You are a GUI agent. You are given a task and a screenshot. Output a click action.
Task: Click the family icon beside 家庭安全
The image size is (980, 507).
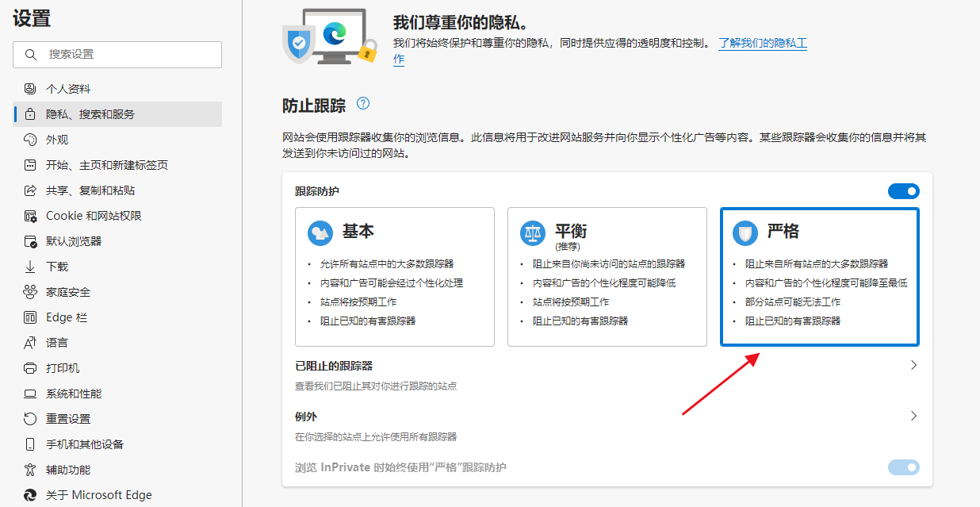pyautogui.click(x=30, y=292)
